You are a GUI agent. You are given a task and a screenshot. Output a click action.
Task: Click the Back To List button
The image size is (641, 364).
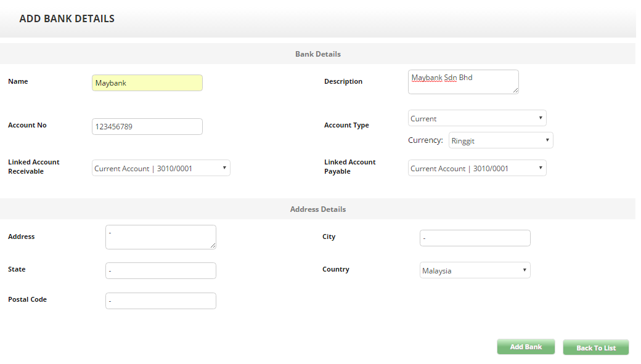(595, 347)
